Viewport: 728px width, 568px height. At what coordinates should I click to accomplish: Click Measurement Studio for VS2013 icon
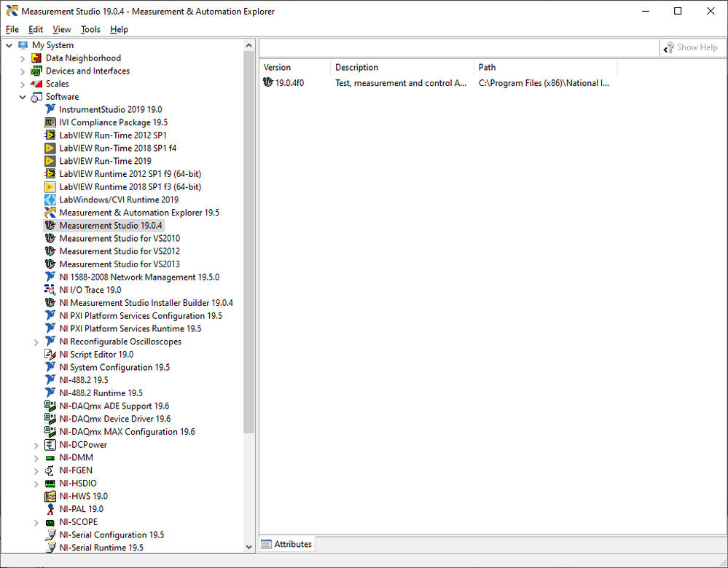pyautogui.click(x=50, y=264)
